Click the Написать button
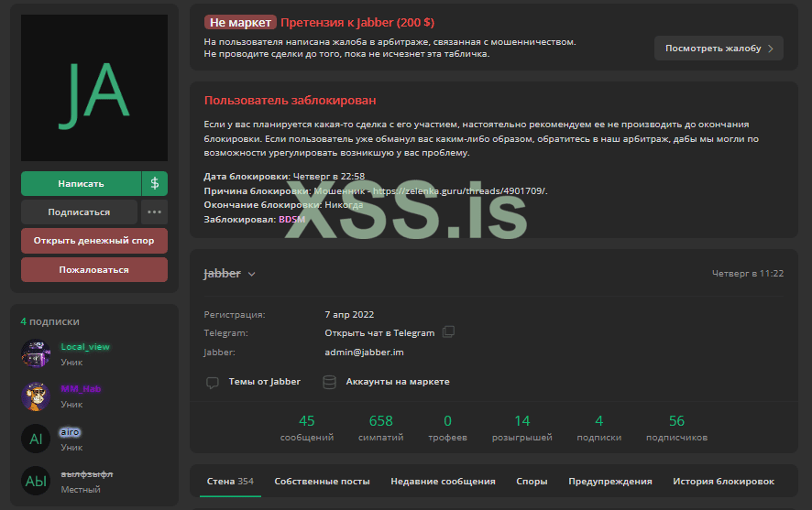Viewport: 812px width, 510px height. pos(81,183)
